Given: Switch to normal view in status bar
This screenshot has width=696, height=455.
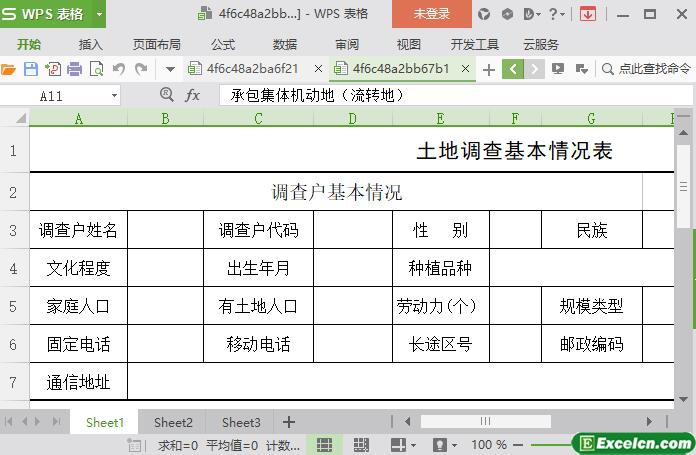Looking at the screenshot, I should click(x=324, y=444).
